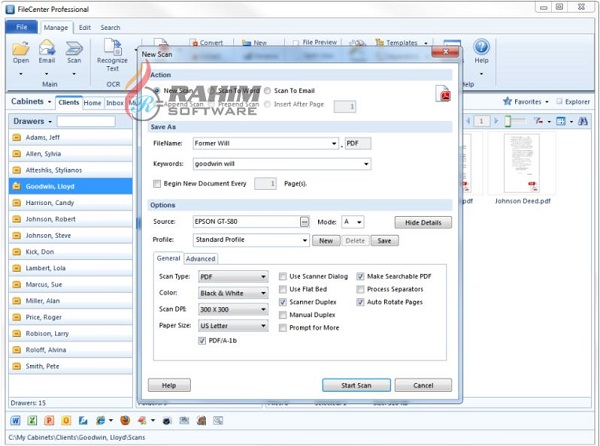The image size is (600, 446).
Task: Select the New Scan radio button
Action: [x=157, y=91]
